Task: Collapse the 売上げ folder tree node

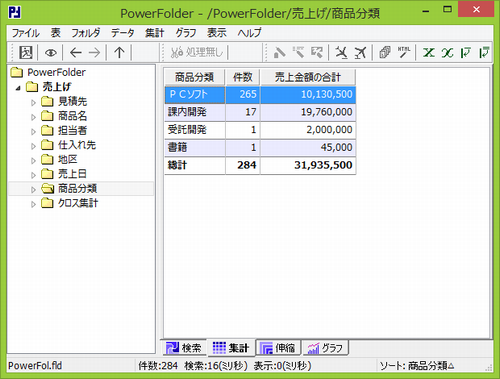Action: (18, 88)
